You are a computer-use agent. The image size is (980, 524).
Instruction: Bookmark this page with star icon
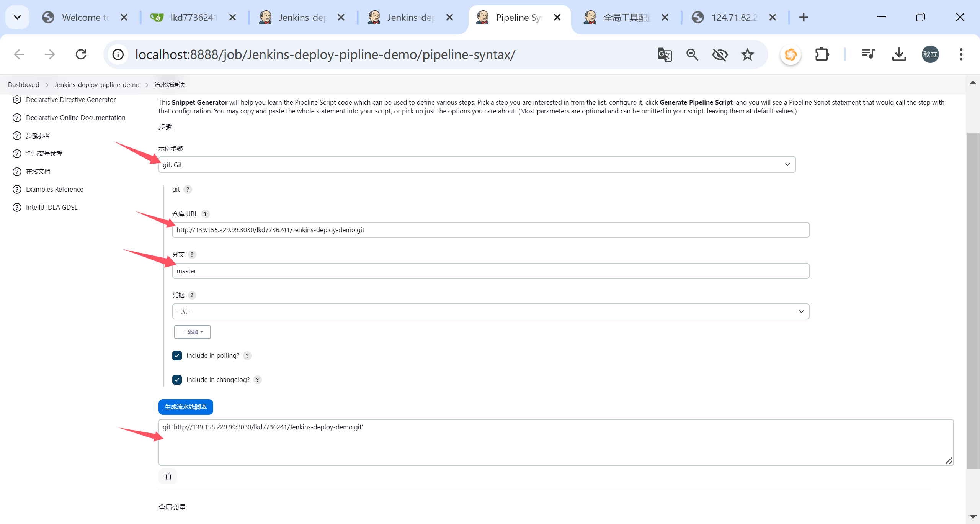tap(747, 54)
